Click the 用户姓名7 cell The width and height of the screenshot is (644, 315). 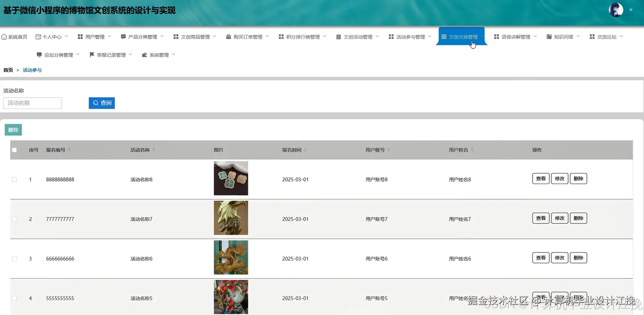click(460, 219)
